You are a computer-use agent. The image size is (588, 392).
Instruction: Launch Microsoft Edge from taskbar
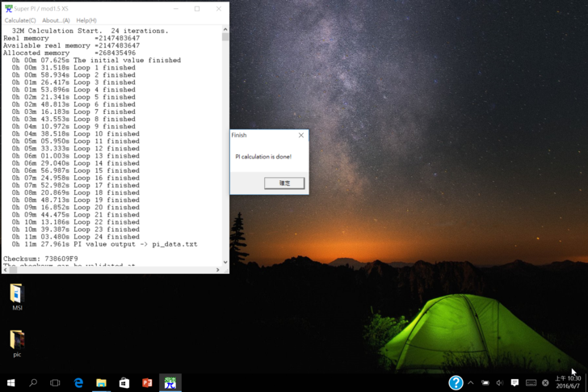tap(78, 382)
